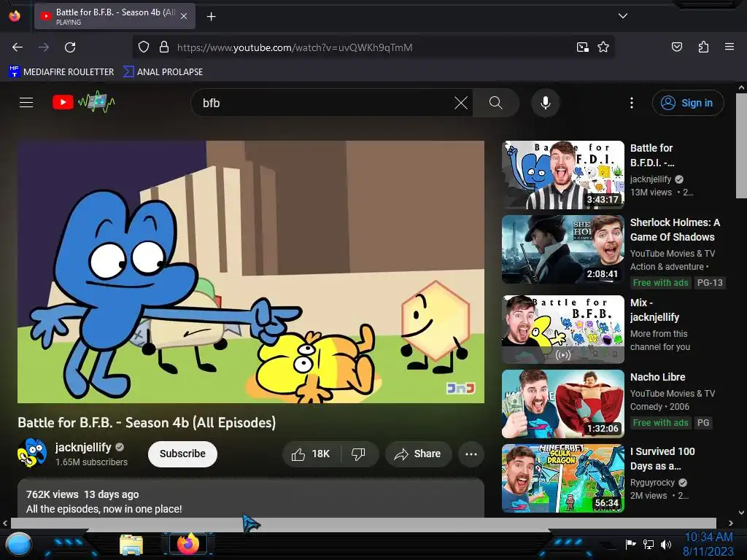This screenshot has height=560, width=747.
Task: Open the Firefox application menu
Action: point(729,47)
